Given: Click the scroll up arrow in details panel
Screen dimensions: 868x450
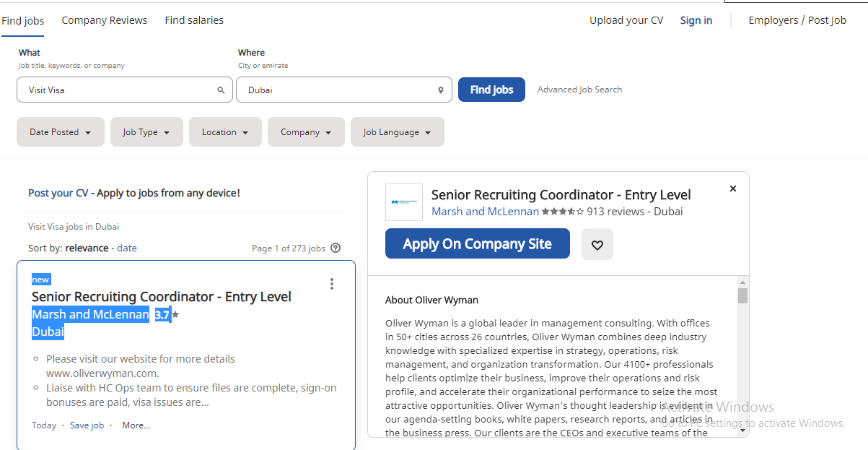Looking at the screenshot, I should [x=742, y=281].
